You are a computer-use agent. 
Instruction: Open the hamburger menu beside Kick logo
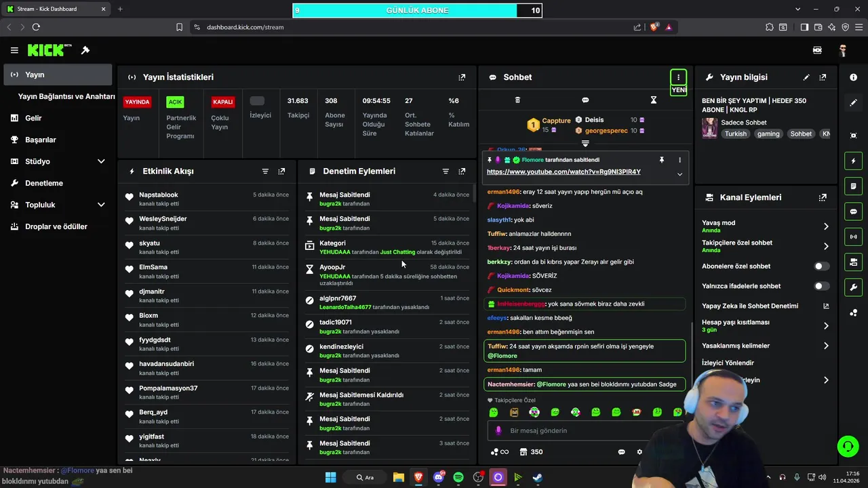(14, 50)
